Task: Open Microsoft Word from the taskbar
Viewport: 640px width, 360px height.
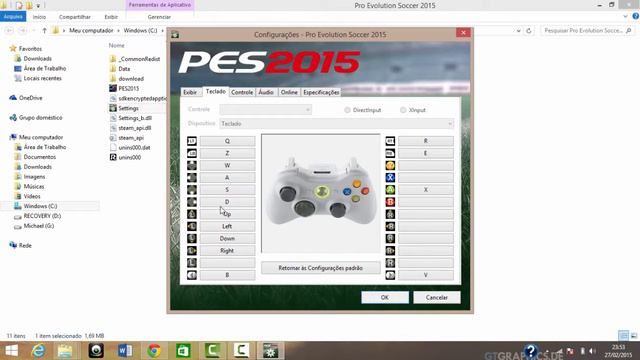Action: (x=125, y=351)
